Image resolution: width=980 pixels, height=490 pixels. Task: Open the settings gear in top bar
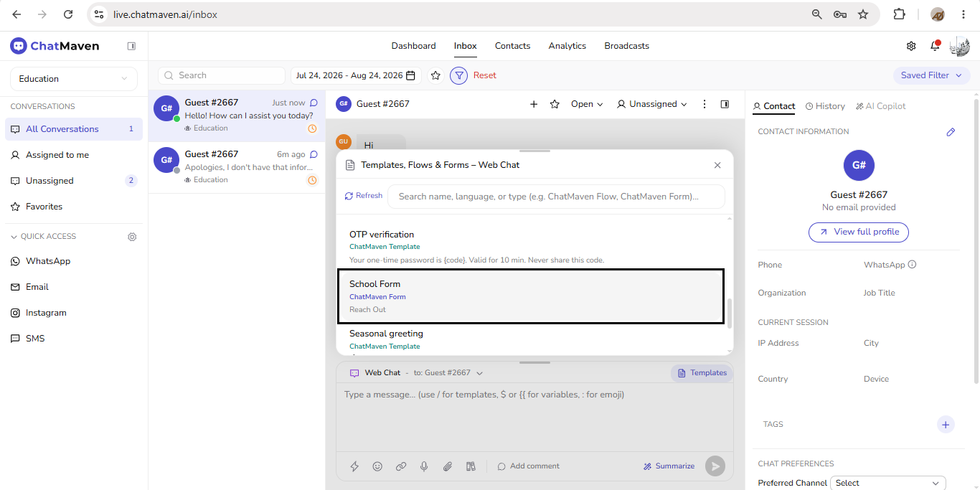[x=911, y=46]
